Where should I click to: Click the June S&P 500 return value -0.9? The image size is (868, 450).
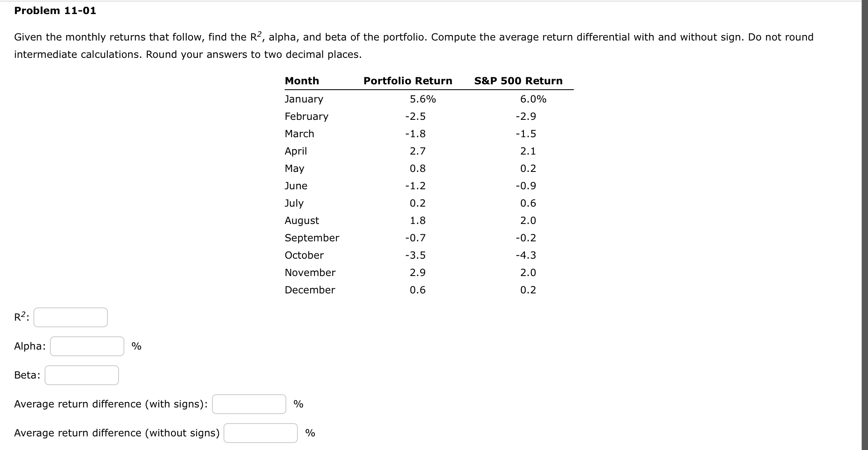tap(526, 186)
